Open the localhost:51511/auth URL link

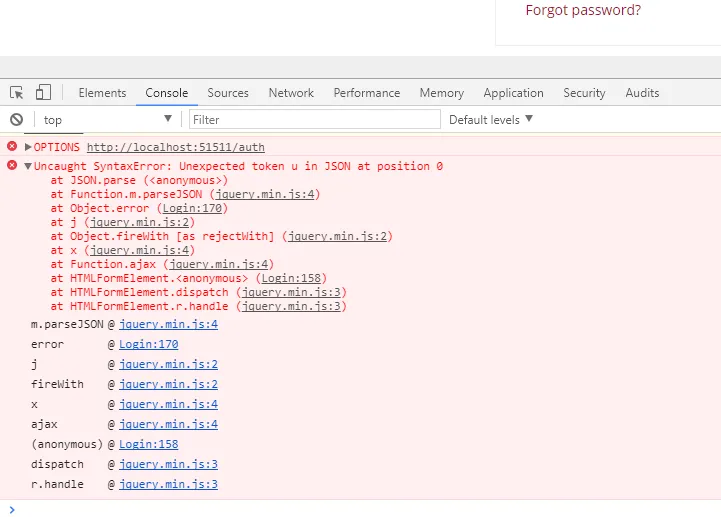175,147
